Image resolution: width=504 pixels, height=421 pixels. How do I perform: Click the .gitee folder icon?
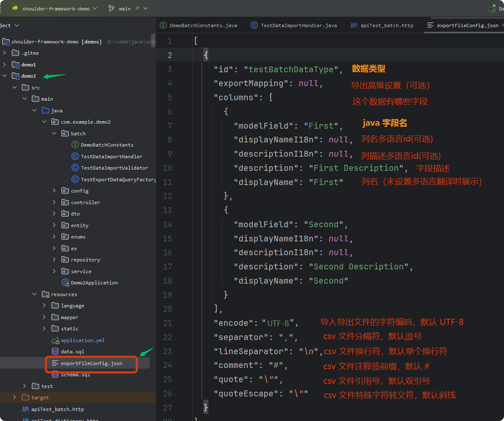(15, 53)
